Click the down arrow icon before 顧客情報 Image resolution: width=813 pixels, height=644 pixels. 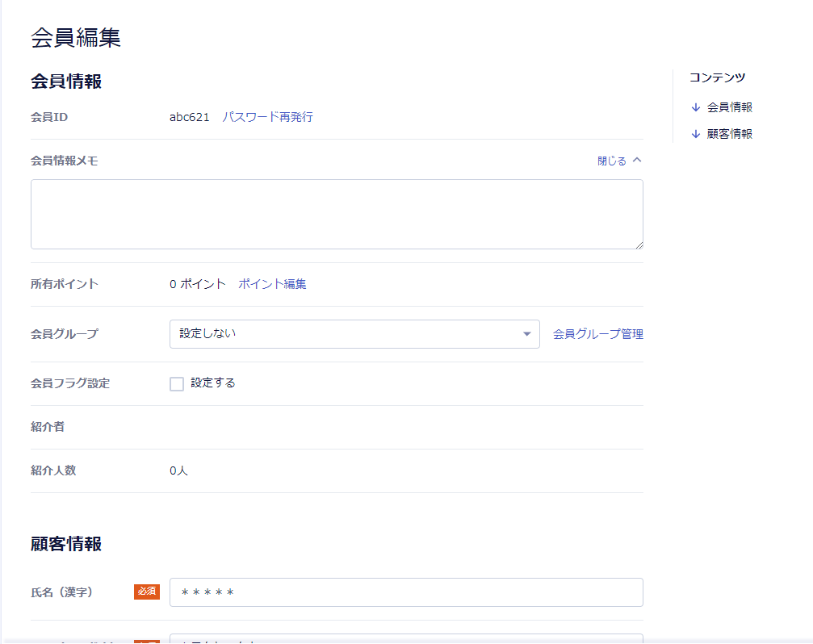pos(696,134)
